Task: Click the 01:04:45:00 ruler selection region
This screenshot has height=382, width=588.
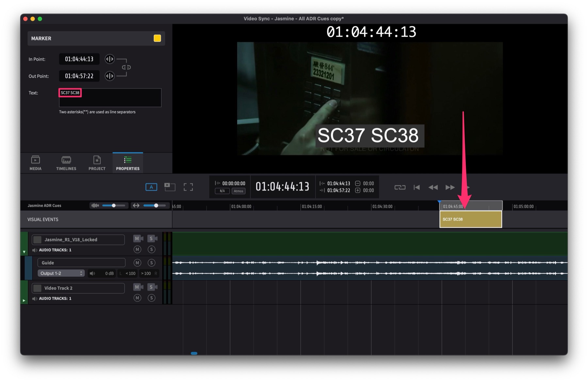Action: coord(471,206)
